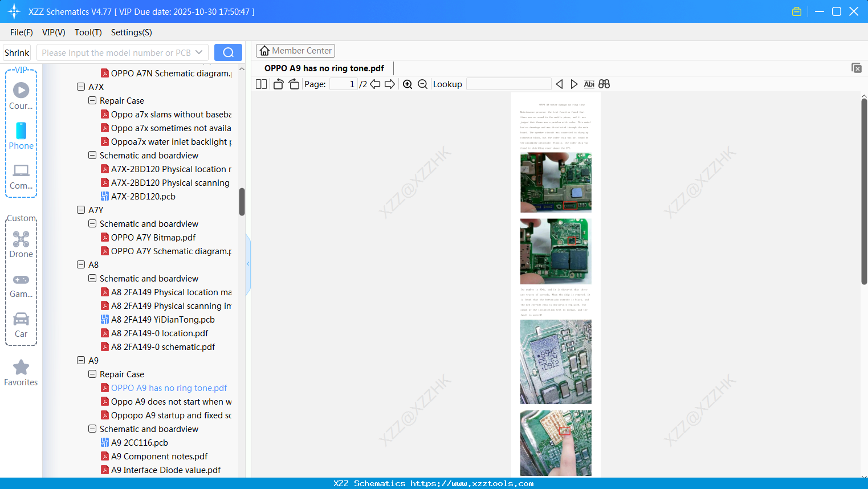Screen dimensions: 868x489
Task: Collapse the A7X tree node
Action: pos(81,87)
